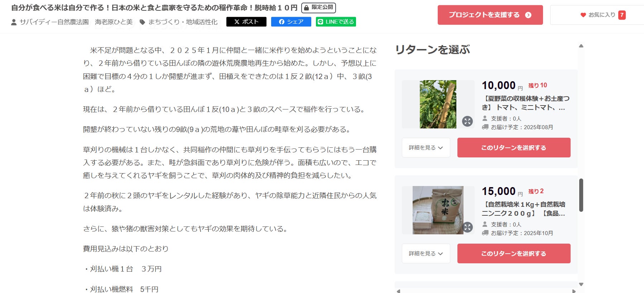Share project via Facebook シェア button
This screenshot has height=293, width=644.
tap(291, 22)
